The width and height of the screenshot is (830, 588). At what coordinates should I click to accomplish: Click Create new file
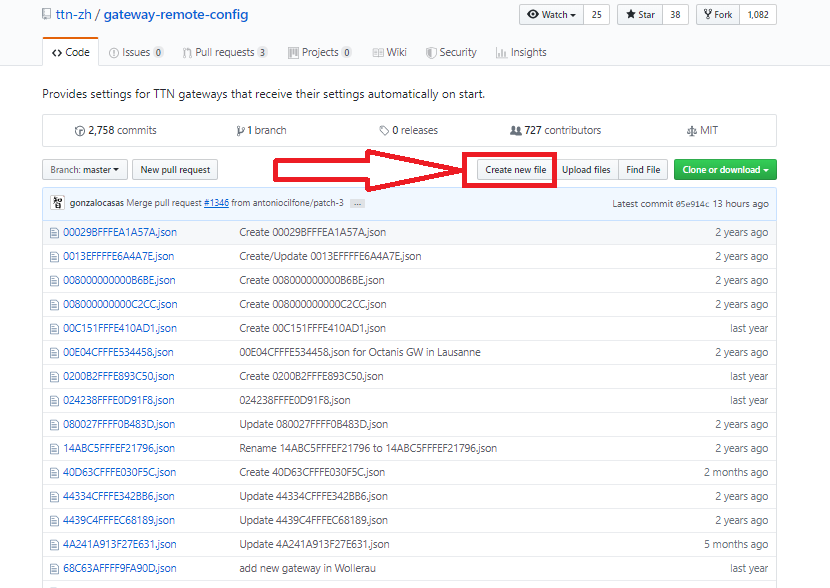click(516, 169)
